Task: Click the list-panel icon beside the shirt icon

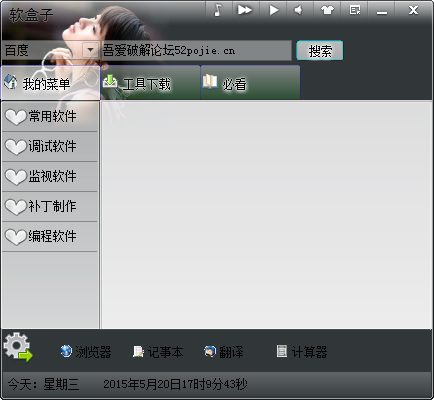Action: pos(355,10)
